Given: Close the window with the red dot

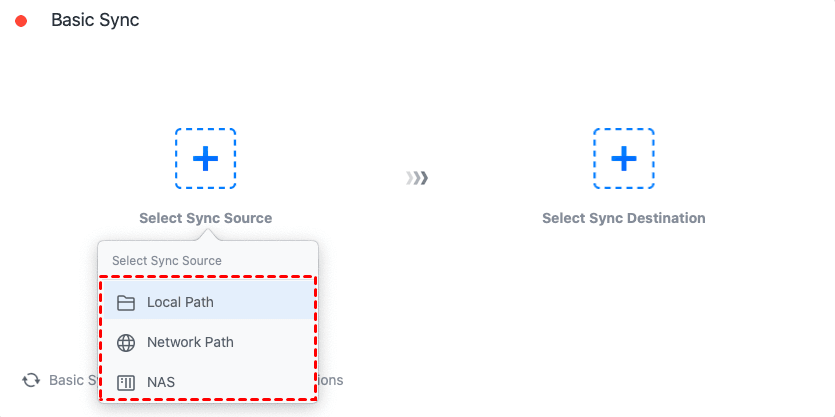Looking at the screenshot, I should pos(21,21).
